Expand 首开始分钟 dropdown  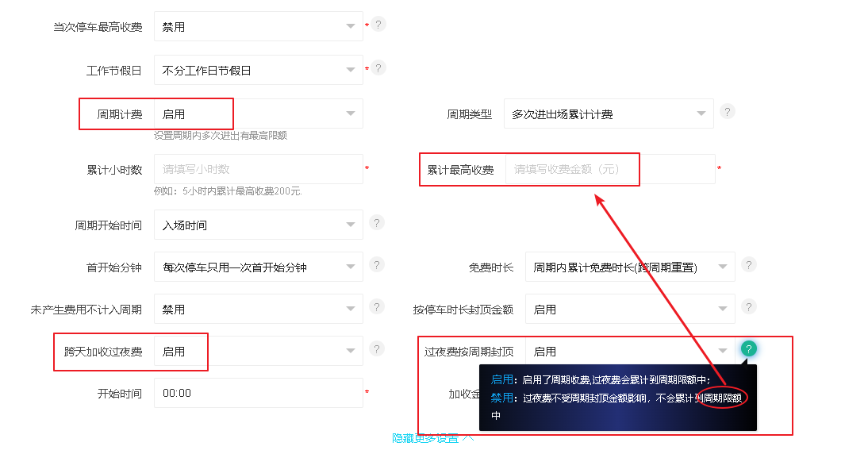[x=259, y=267]
